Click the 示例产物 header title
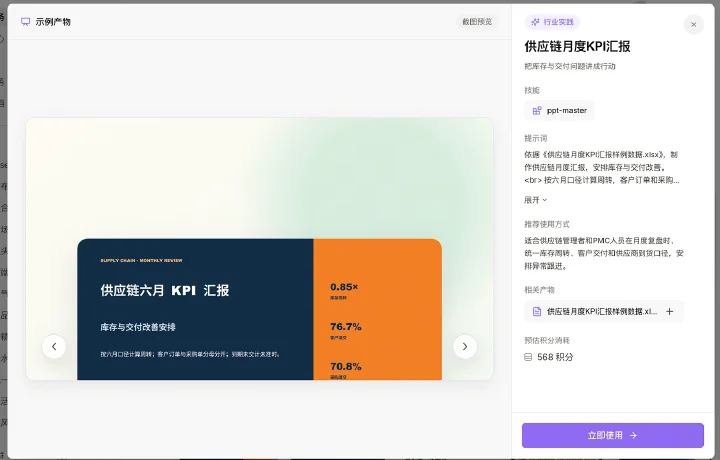 [x=53, y=22]
